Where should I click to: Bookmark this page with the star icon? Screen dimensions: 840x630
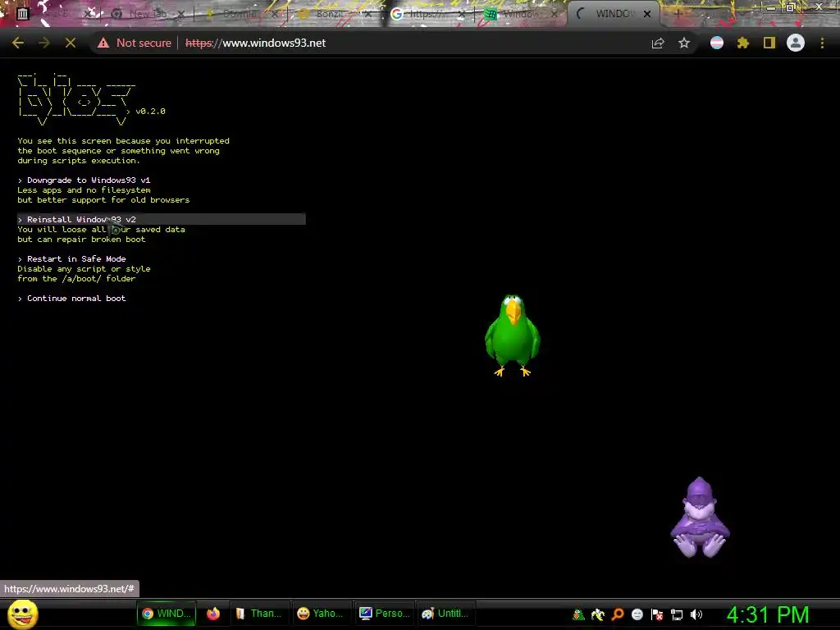[x=684, y=43]
